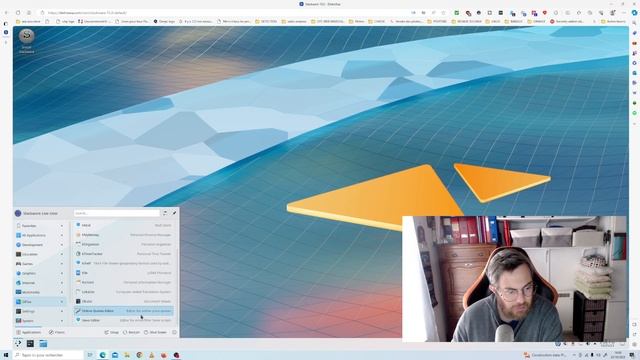Select the Office category in the launcher
Screen dimensions: 640x360
[40, 302]
